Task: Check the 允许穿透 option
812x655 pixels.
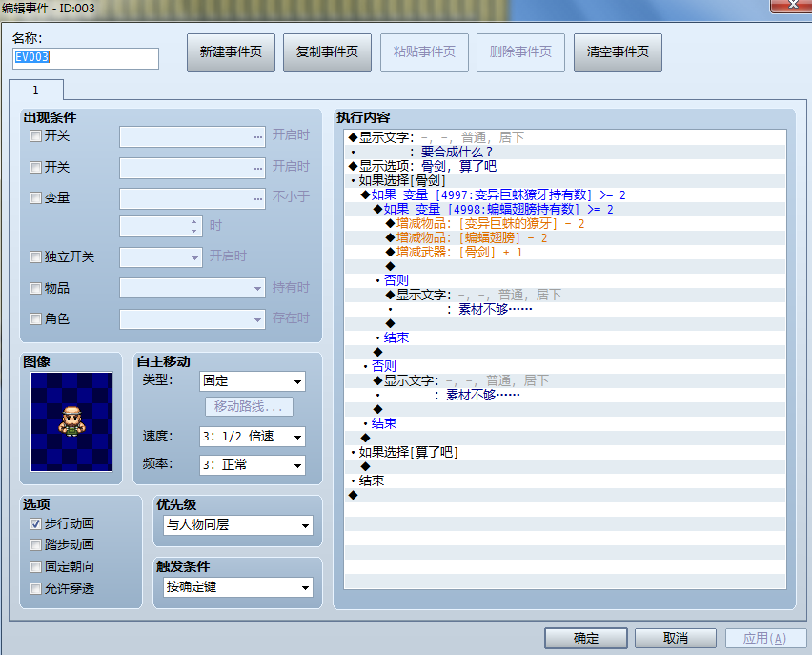Action: click(35, 588)
